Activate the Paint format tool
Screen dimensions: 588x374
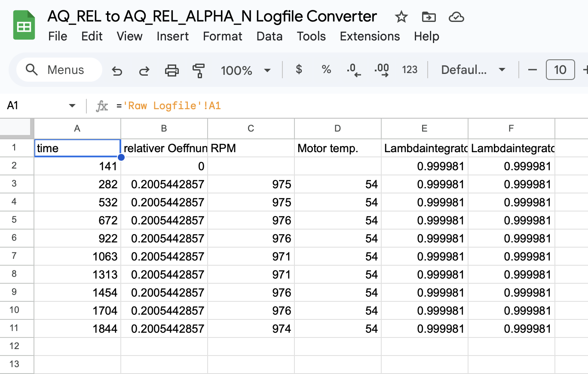(x=199, y=70)
